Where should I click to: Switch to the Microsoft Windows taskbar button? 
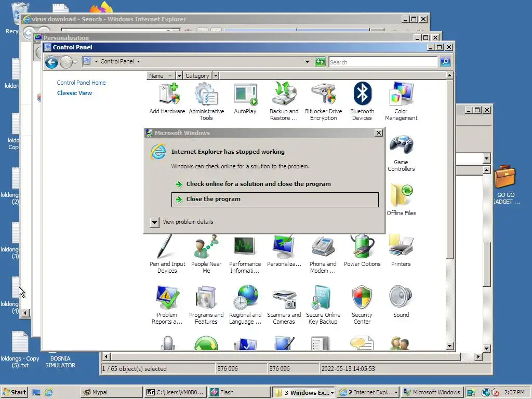(x=432, y=392)
